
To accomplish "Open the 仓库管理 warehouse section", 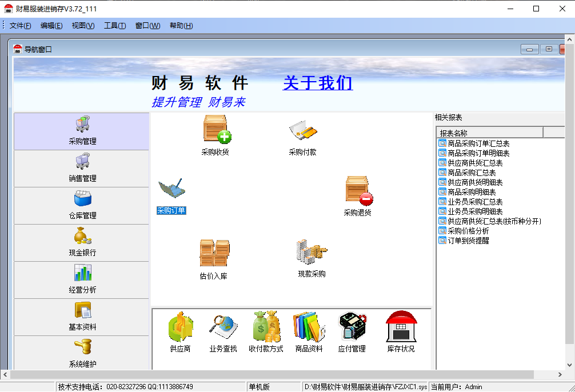I will 81,206.
